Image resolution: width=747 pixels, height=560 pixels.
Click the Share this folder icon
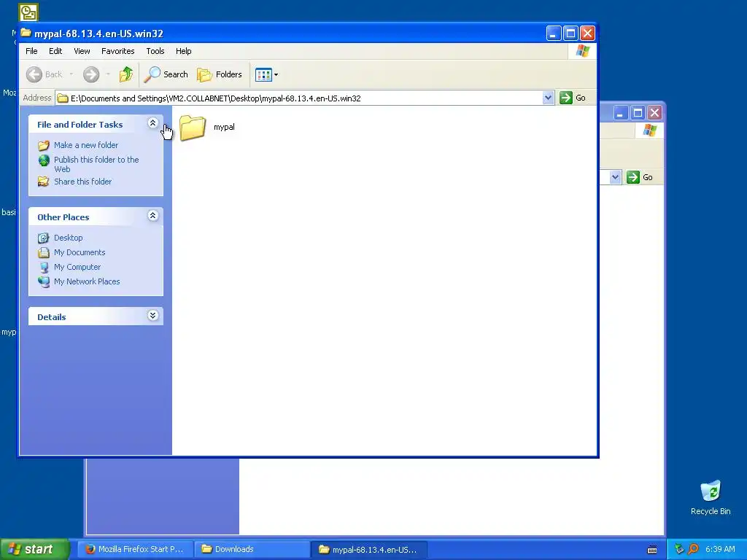coord(43,182)
